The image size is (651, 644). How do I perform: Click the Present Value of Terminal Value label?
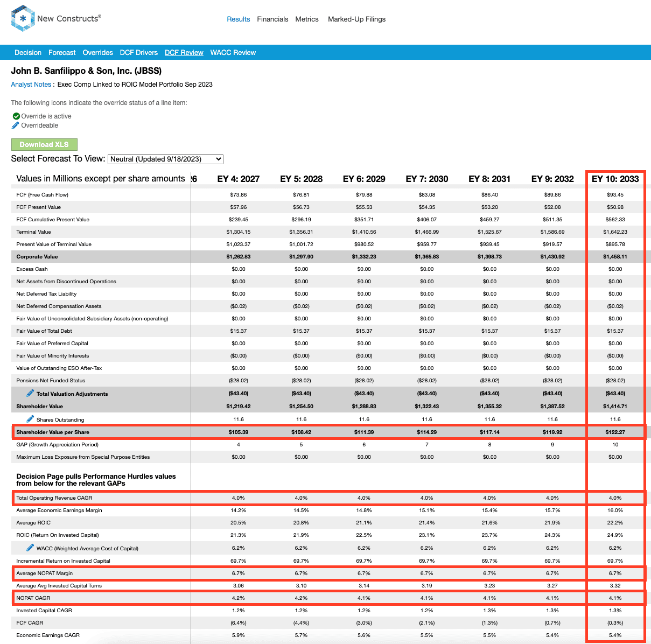[54, 244]
